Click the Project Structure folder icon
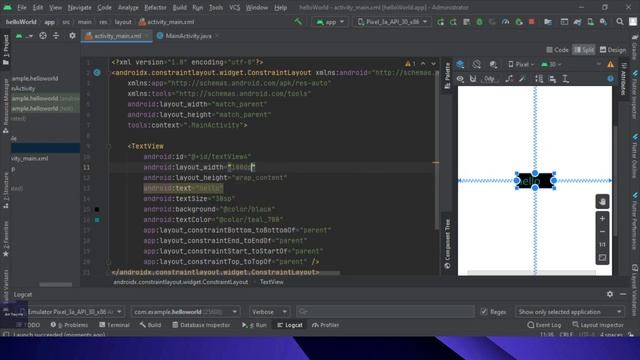The image size is (640, 360). [548, 22]
